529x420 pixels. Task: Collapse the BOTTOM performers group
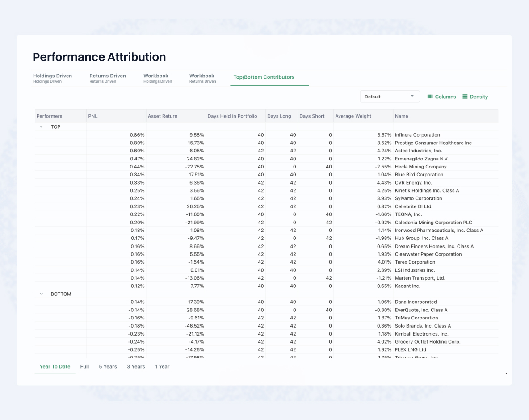(x=41, y=294)
